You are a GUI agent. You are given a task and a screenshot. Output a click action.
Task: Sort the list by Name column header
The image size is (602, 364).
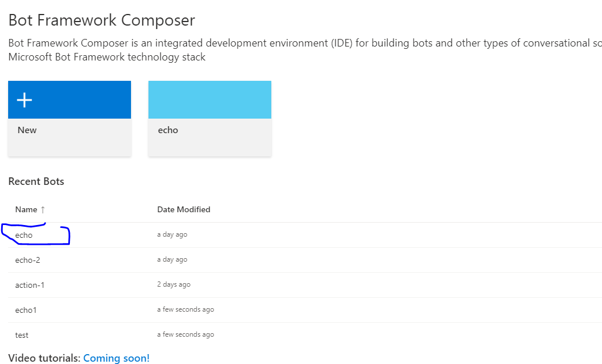tap(26, 209)
